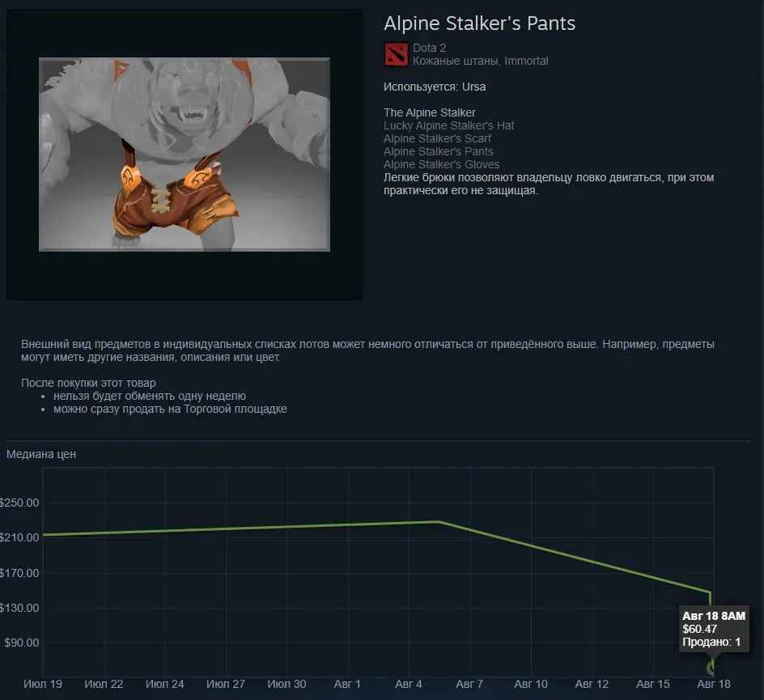Viewport: 764px width, 700px height.
Task: Click the $250.00 price axis label
Action: (19, 503)
